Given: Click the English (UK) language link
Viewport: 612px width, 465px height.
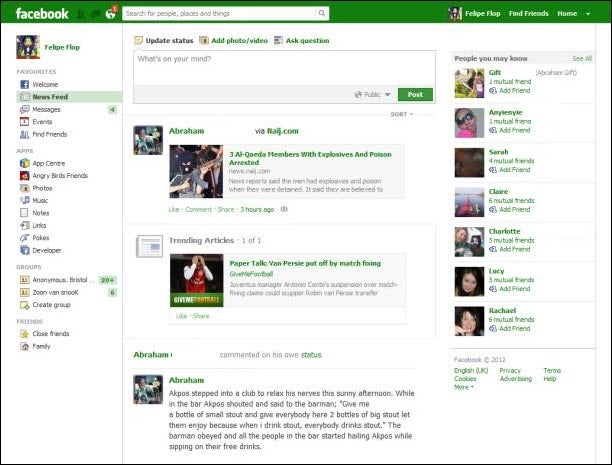Looking at the screenshot, I should click(471, 371).
